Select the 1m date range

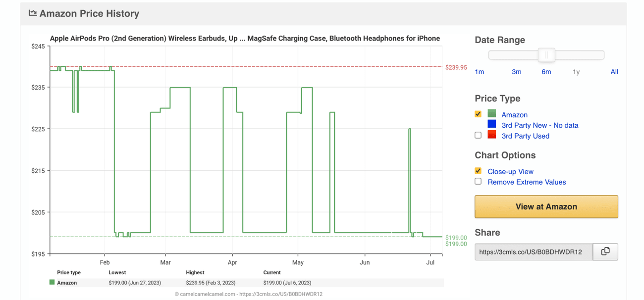click(479, 72)
